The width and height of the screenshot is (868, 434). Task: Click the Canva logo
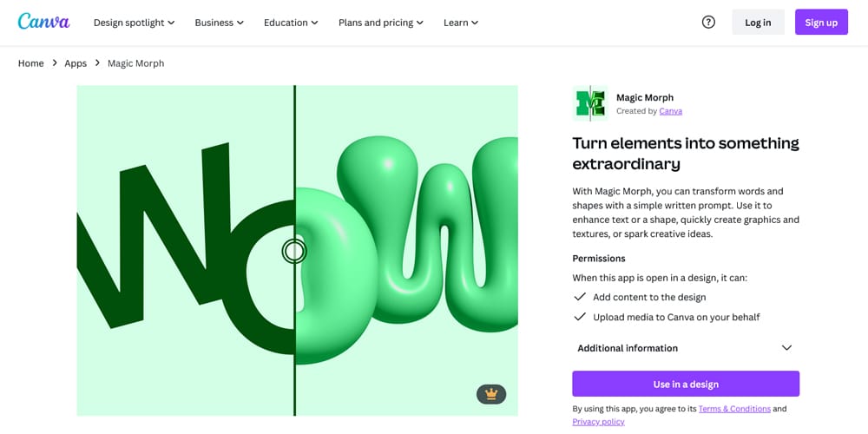(43, 22)
